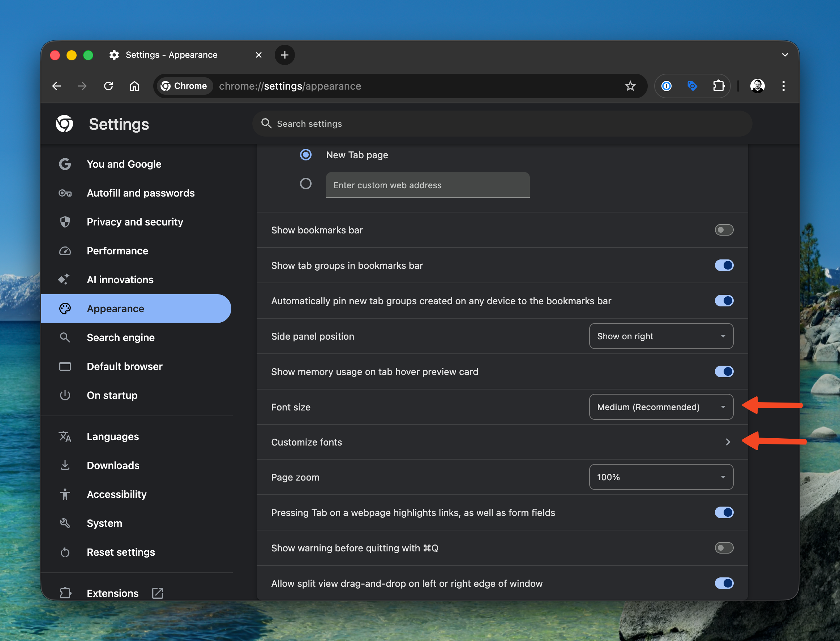The width and height of the screenshot is (840, 641).
Task: Click the profile avatar in the toolbar
Action: click(758, 86)
